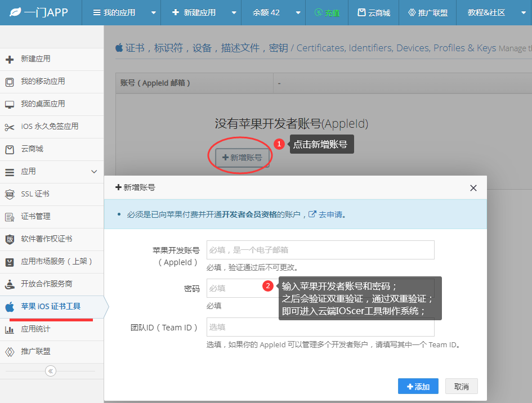The width and height of the screenshot is (532, 403).
Task: Open sidebar item iOS 永久免签应用
Action: tap(52, 127)
